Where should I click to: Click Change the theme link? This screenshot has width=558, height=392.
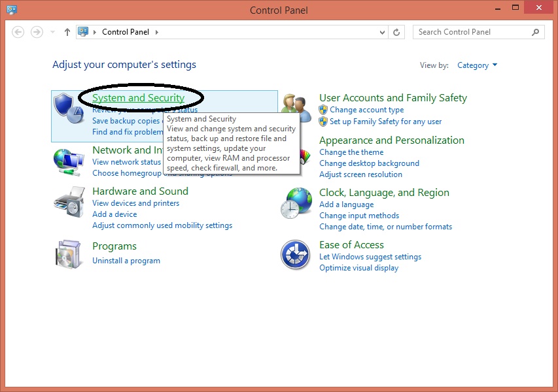(x=351, y=152)
